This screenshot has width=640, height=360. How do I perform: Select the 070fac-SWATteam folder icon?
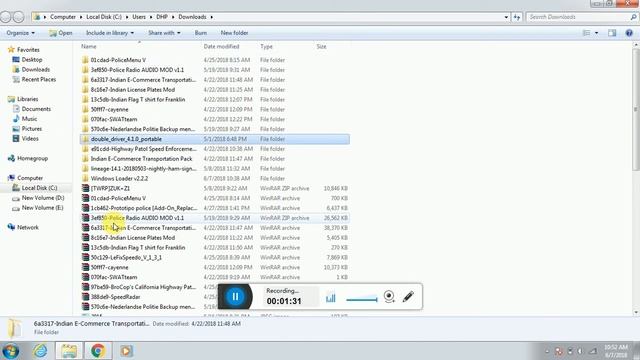(x=85, y=119)
